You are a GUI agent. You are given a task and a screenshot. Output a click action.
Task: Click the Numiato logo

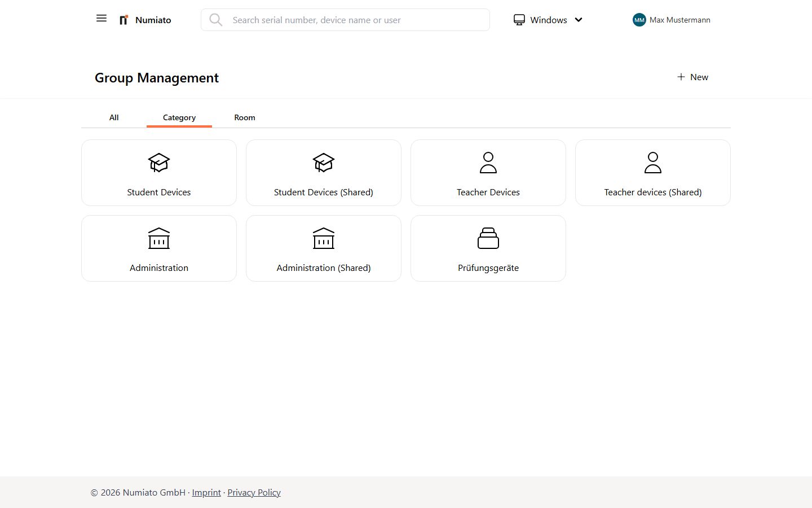click(144, 20)
